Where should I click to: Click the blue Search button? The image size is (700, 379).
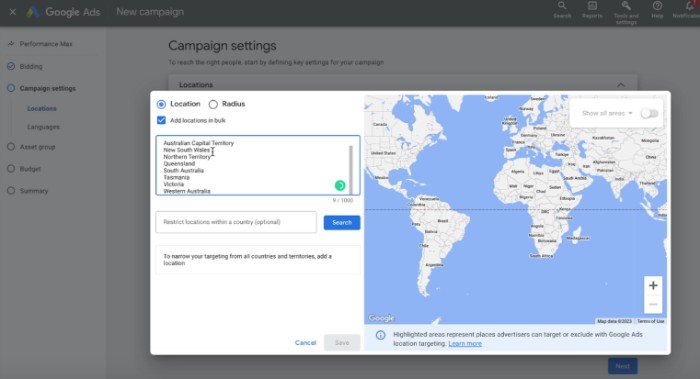click(342, 222)
